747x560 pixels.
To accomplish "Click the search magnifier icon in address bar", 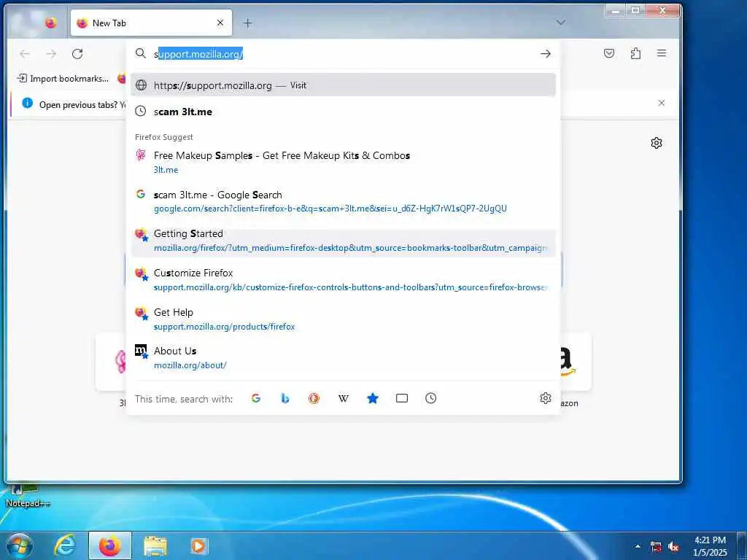I will click(141, 53).
